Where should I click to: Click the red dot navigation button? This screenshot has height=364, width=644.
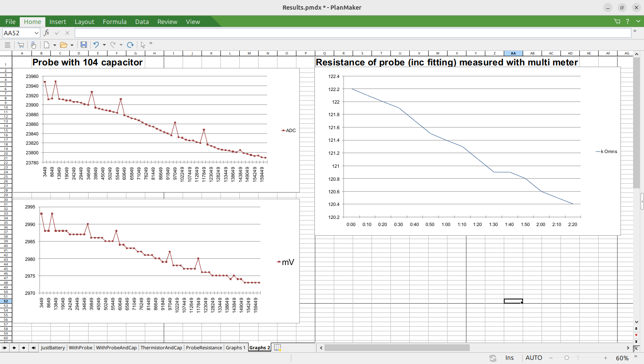(636, 335)
